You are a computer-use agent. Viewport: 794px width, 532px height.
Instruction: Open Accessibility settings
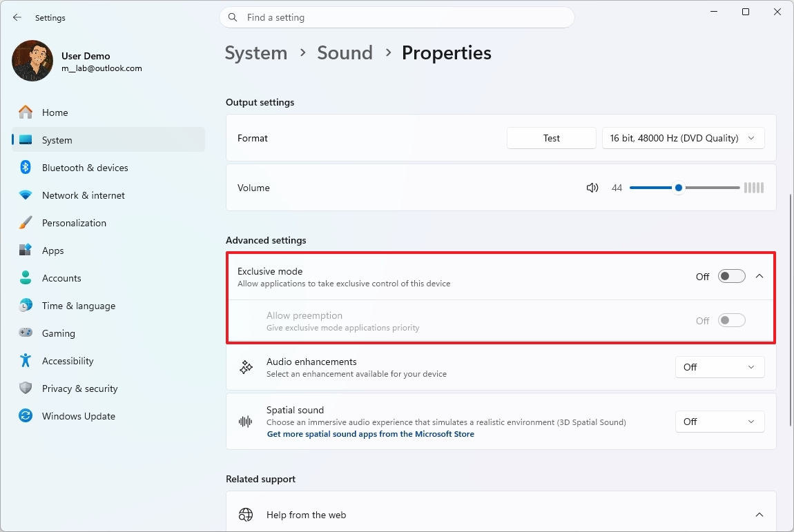pyautogui.click(x=68, y=361)
